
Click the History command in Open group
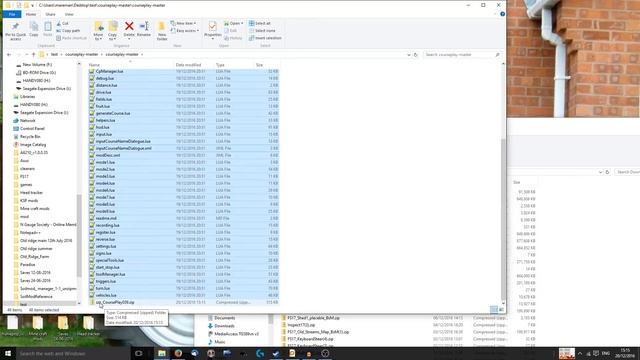coord(233,38)
